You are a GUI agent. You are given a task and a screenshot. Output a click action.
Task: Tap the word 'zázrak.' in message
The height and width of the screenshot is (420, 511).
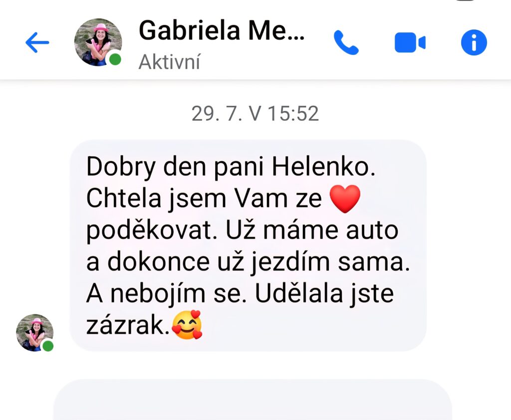(x=128, y=326)
